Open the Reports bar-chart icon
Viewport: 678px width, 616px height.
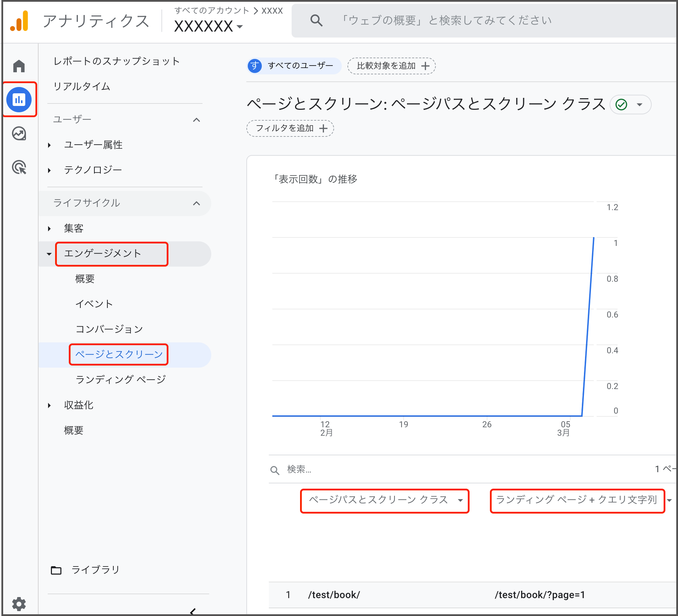[19, 100]
